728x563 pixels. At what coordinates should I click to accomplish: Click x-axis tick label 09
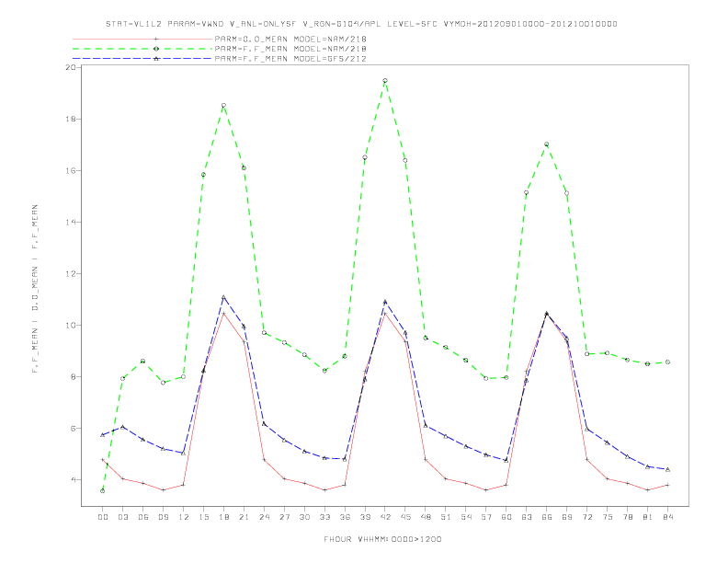[x=163, y=517]
